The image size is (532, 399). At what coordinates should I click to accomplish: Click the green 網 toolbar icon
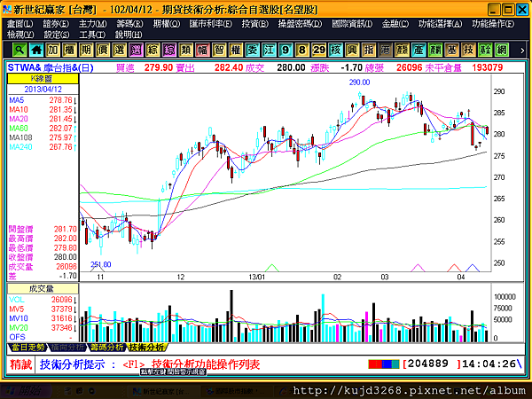(x=502, y=51)
